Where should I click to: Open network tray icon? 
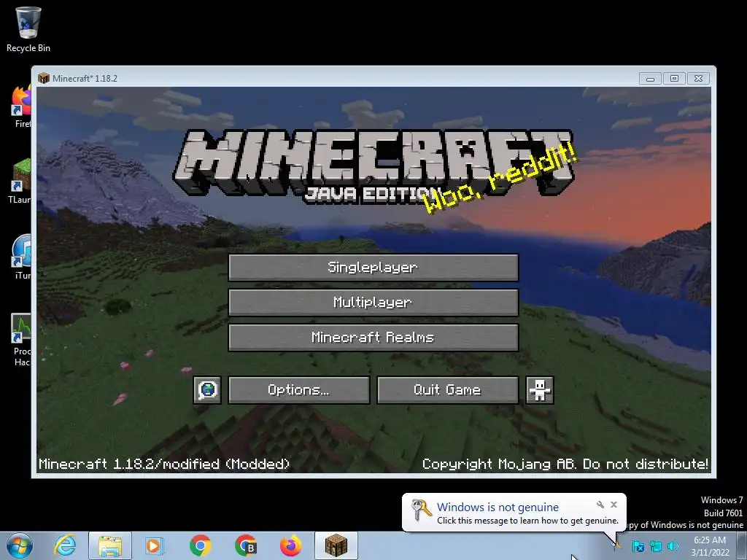pyautogui.click(x=656, y=546)
